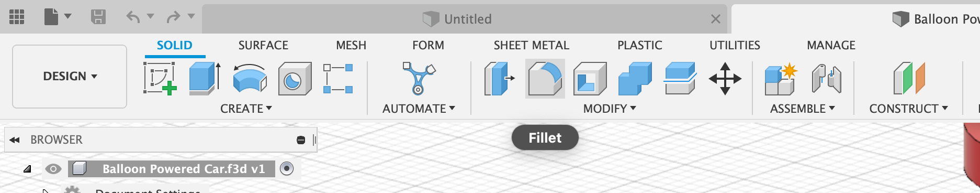
Task: Select the Create Sketch tool
Action: click(x=160, y=79)
